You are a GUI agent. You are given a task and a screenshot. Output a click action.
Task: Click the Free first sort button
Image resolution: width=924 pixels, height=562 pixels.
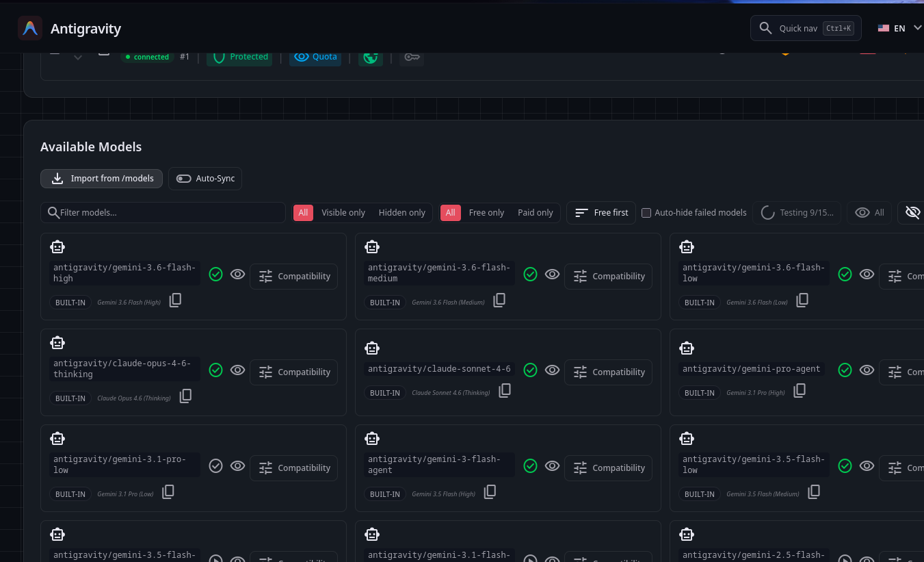601,212
